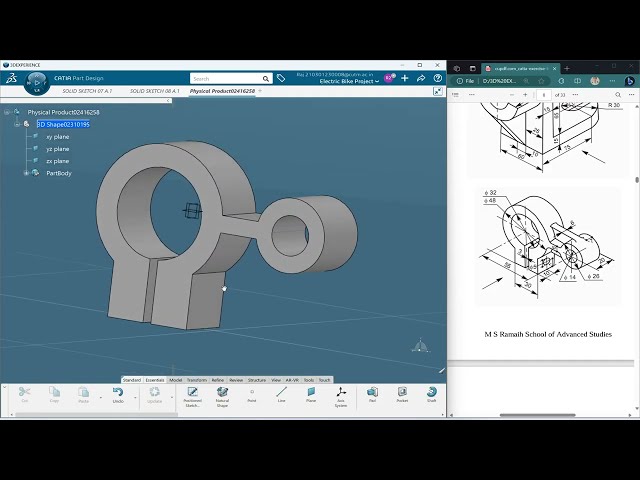Collapse the Physical Product02416258 tree node
The image size is (640, 480).
click(7, 112)
